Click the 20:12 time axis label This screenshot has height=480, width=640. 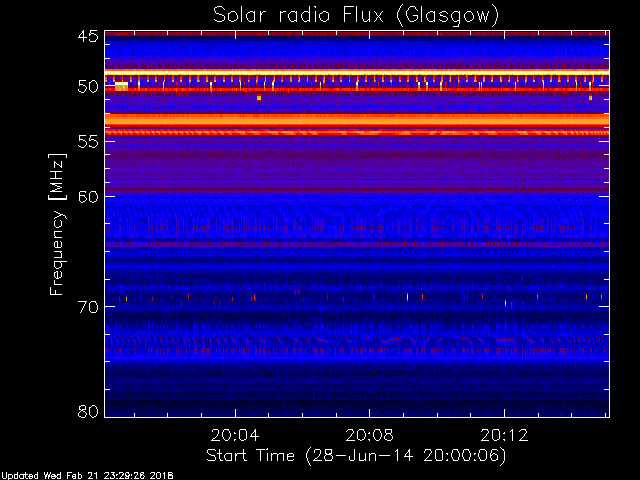click(x=504, y=436)
